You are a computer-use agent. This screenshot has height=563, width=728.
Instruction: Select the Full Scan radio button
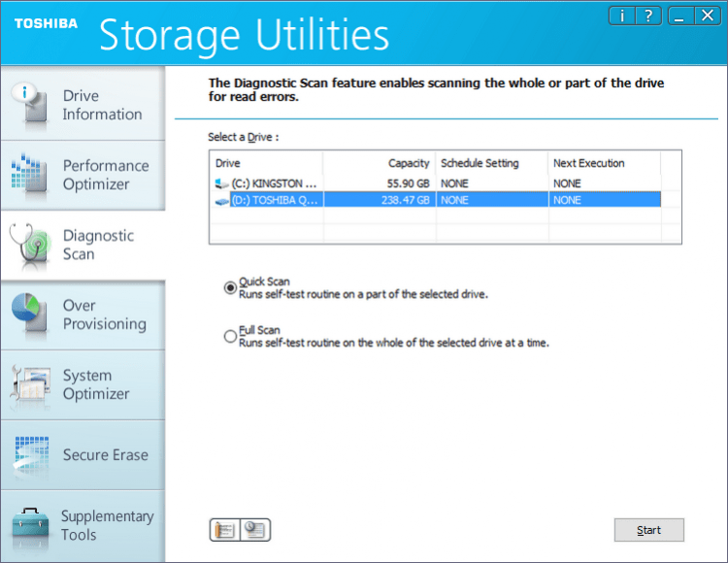click(230, 336)
